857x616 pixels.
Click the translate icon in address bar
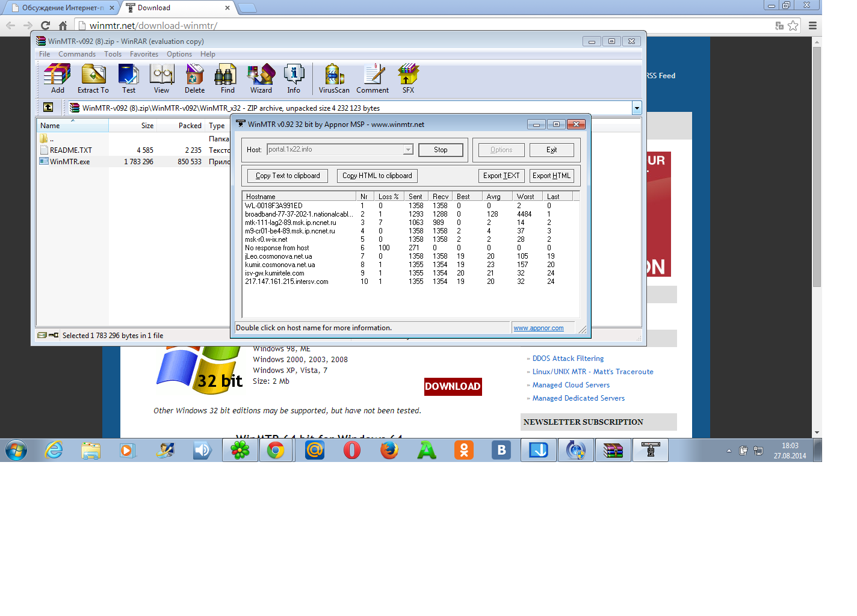click(779, 25)
